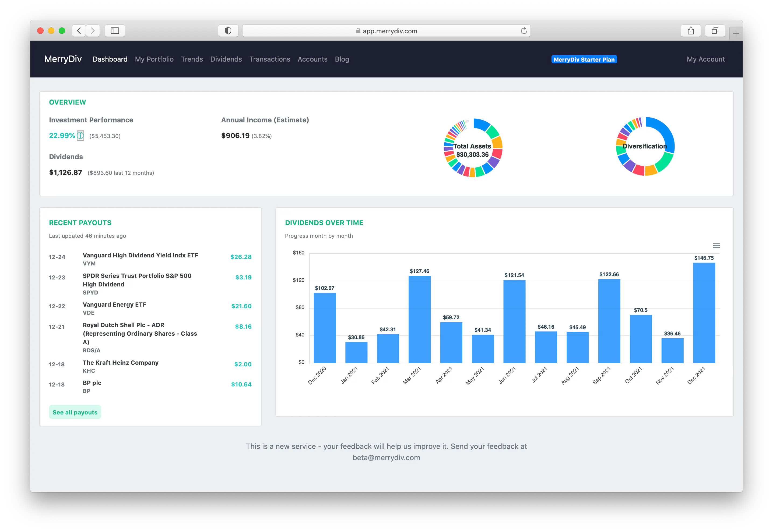Select the Dashboard nav item

point(110,59)
